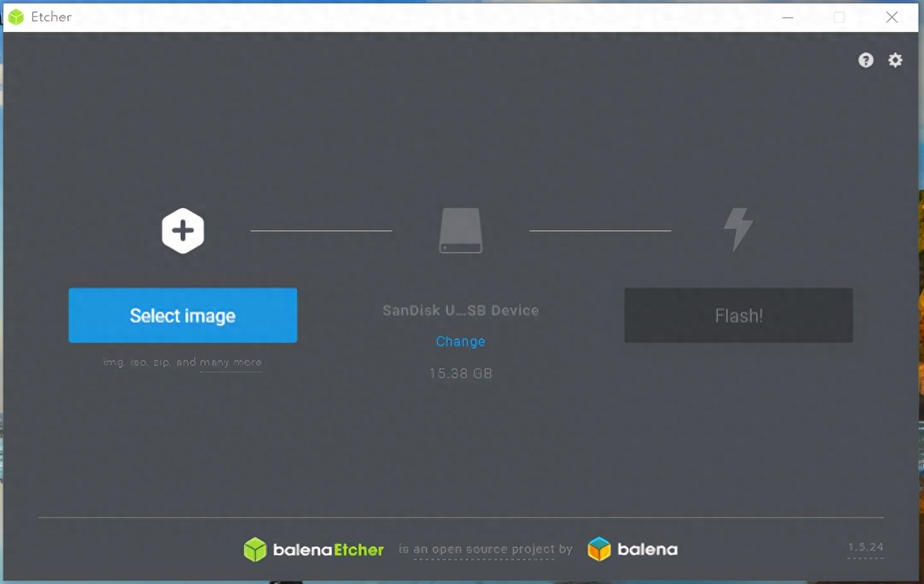
Task: Follow "is an open source project by" link
Action: pyautogui.click(x=485, y=549)
